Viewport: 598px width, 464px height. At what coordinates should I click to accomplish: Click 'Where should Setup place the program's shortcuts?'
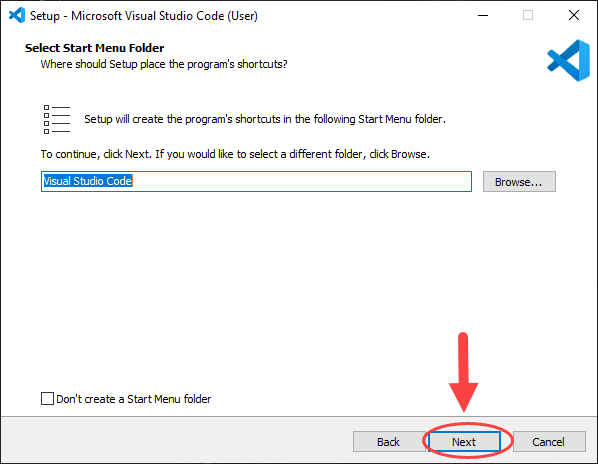tap(164, 64)
